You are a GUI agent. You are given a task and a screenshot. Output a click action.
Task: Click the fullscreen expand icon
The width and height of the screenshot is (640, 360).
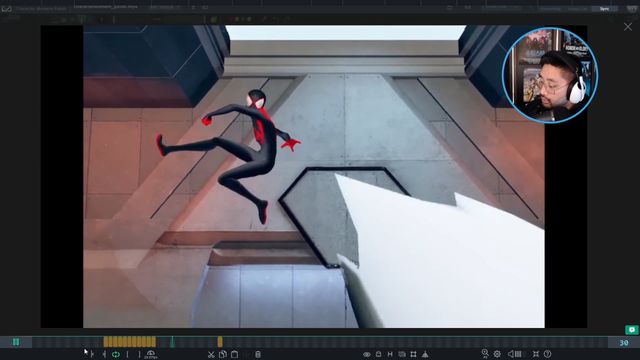[x=536, y=354]
